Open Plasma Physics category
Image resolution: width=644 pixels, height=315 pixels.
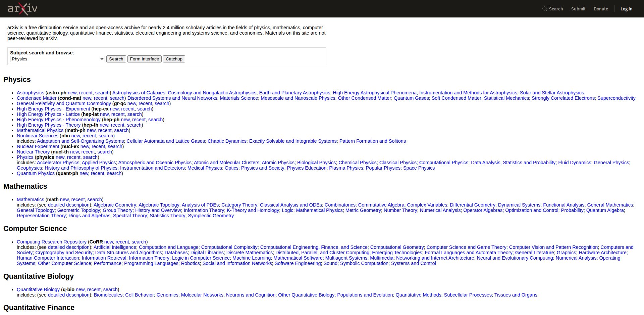346,168
